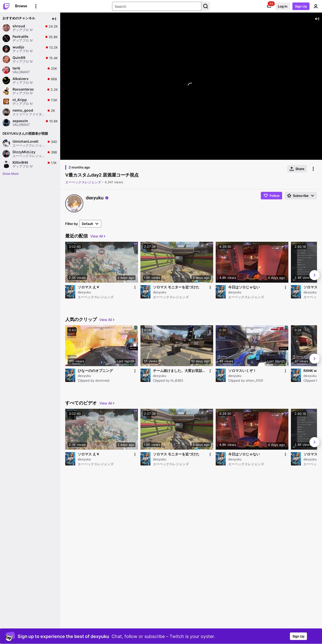Click the Search input field
The height and width of the screenshot is (644, 322).
(157, 6)
